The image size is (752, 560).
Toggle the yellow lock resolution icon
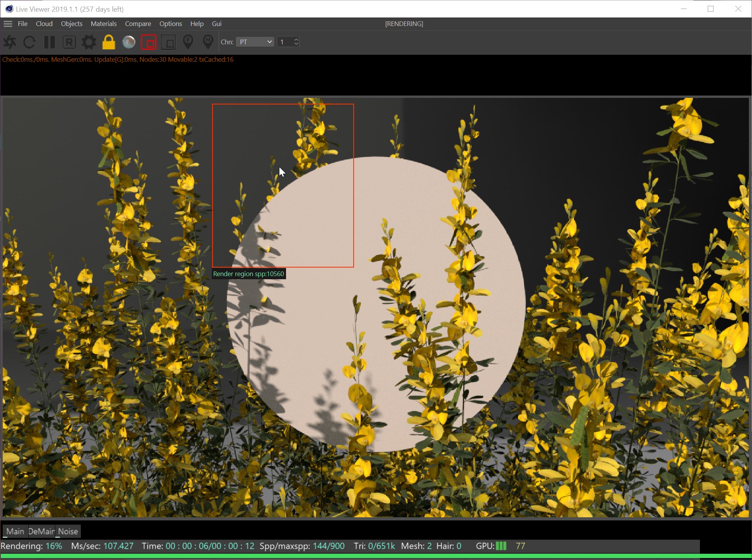109,42
